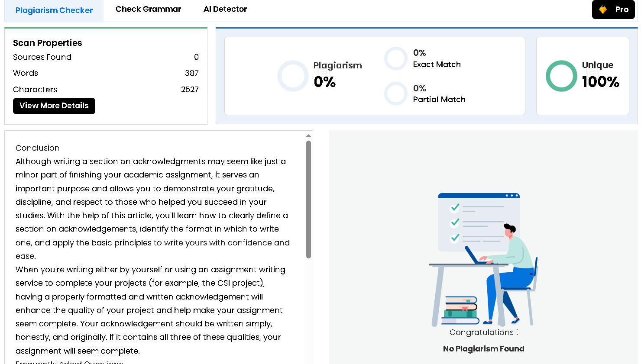The image size is (641, 364).
Task: Click the Sources Found value 0
Action: tap(196, 57)
